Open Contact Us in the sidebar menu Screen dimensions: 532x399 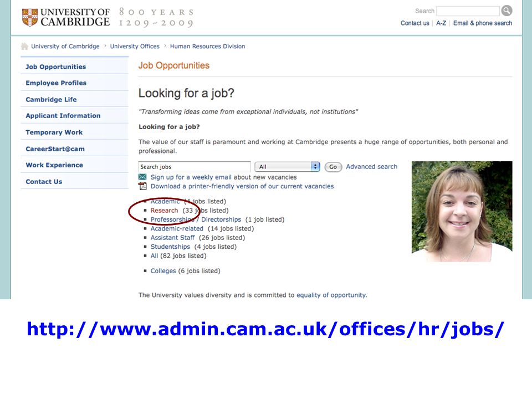pos(74,182)
